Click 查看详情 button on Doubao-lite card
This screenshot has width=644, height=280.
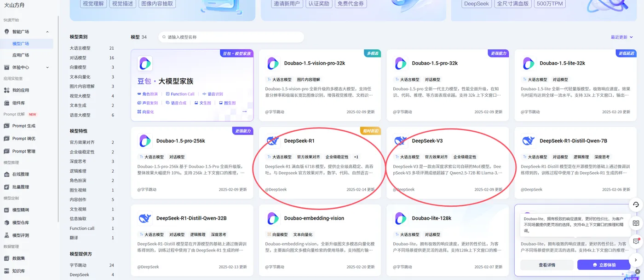click(x=547, y=265)
